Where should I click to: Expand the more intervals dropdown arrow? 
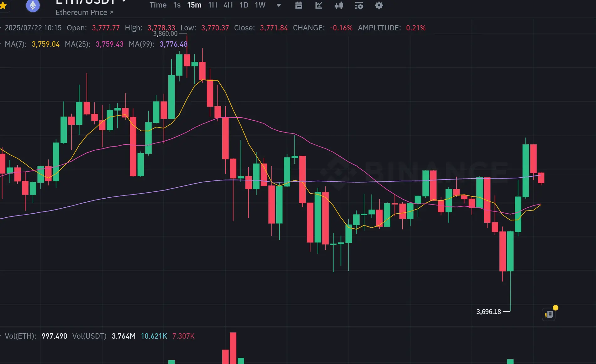279,5
